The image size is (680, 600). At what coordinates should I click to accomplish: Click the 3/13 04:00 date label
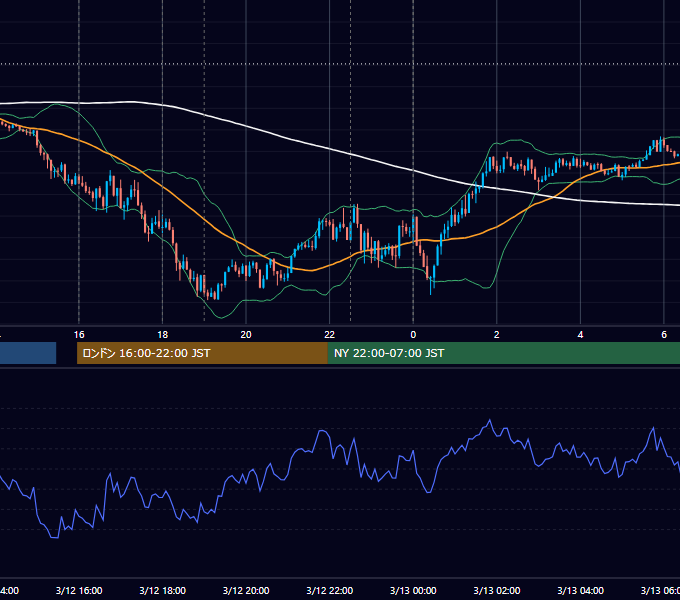click(x=580, y=590)
